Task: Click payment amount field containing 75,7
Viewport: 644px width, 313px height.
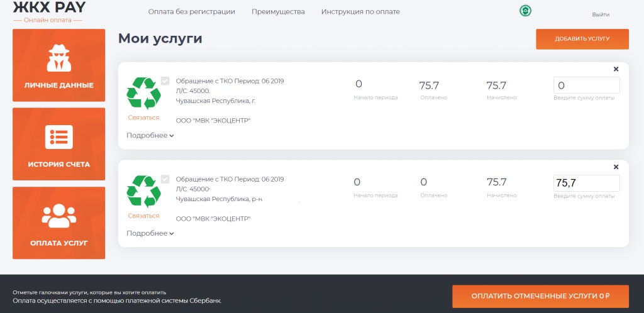Action: [x=586, y=183]
